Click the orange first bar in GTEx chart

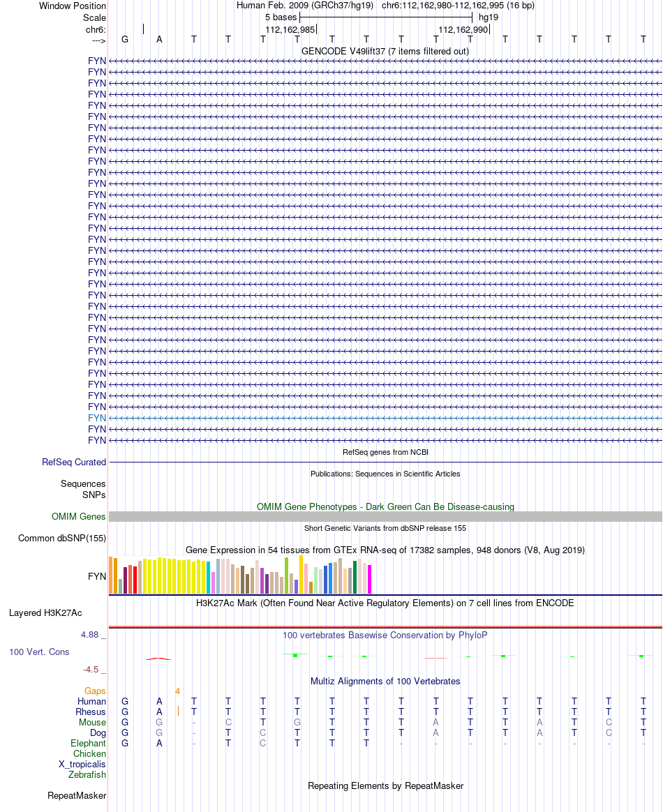point(110,576)
